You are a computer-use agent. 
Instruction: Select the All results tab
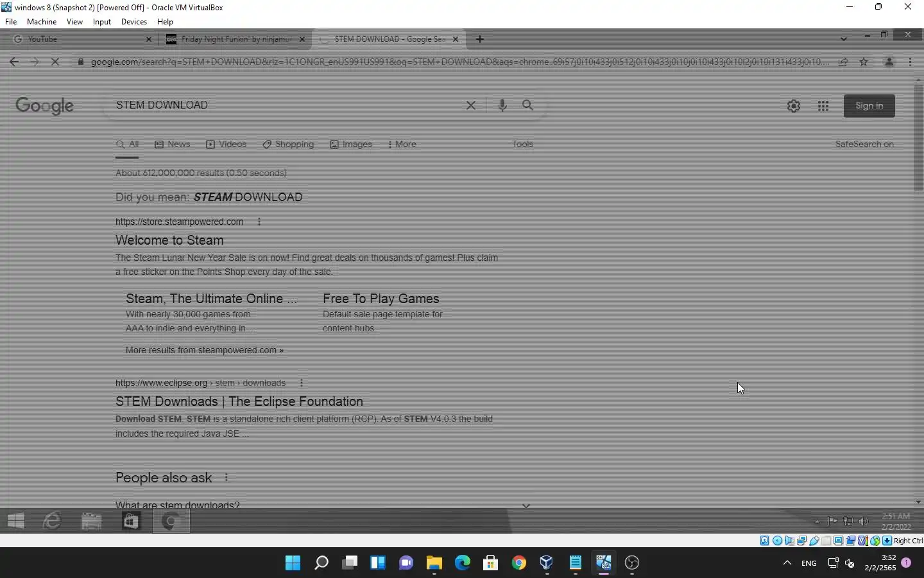(x=127, y=144)
